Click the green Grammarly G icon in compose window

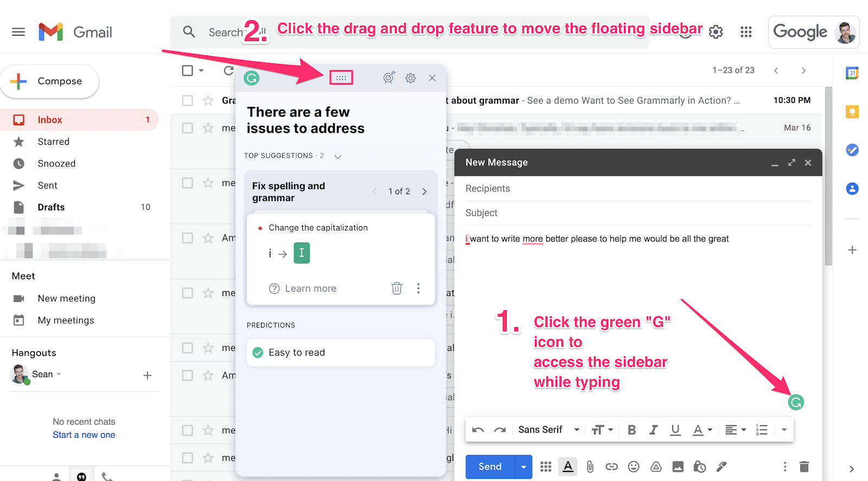[x=796, y=402]
